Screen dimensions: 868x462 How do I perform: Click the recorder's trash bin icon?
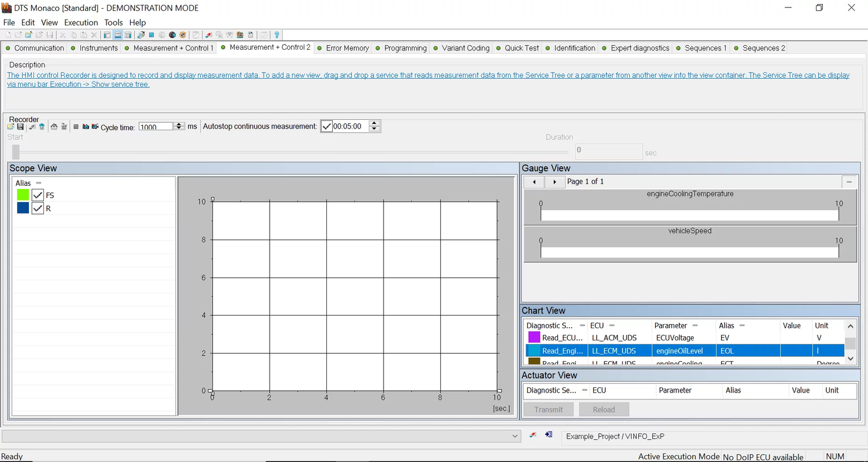pos(42,127)
